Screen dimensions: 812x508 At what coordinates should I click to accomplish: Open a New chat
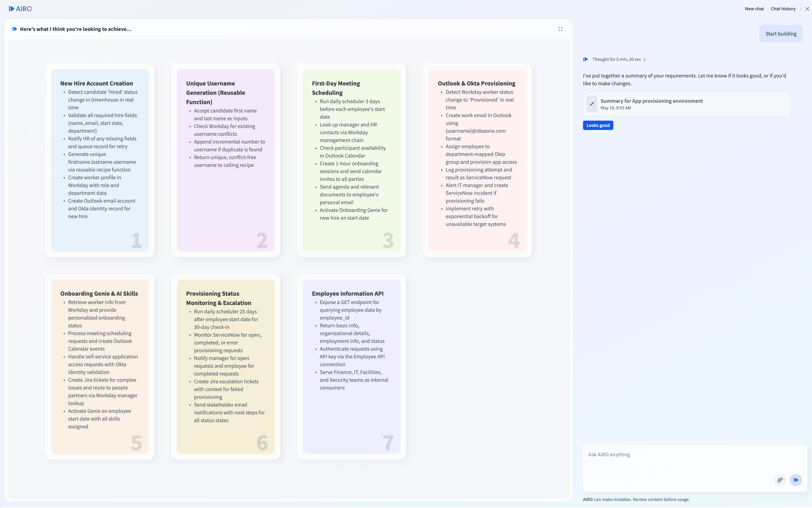[754, 9]
